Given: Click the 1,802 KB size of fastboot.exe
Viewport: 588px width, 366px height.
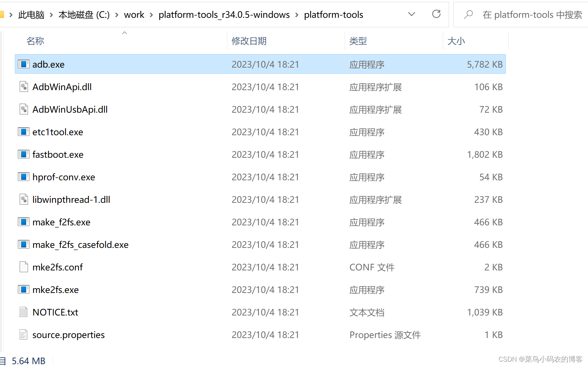Looking at the screenshot, I should coord(485,154).
